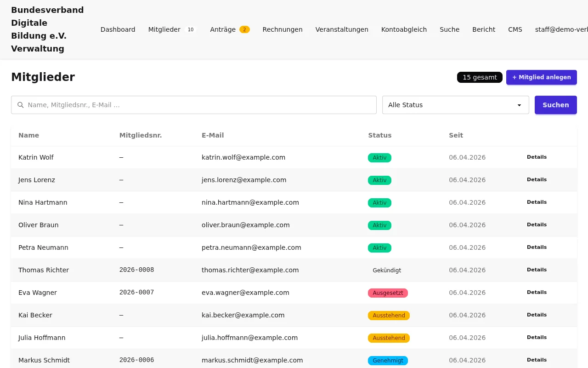Click the name Eva Wagner

pos(38,293)
